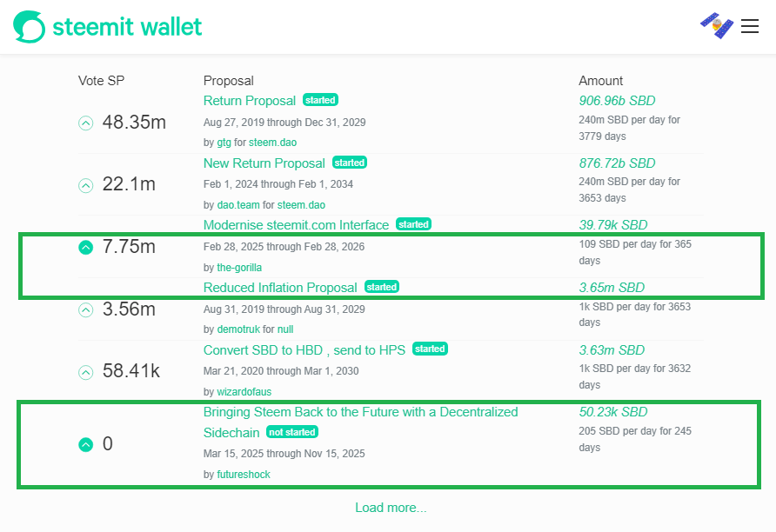
Task: Visit demotruk's profile
Action: [238, 329]
